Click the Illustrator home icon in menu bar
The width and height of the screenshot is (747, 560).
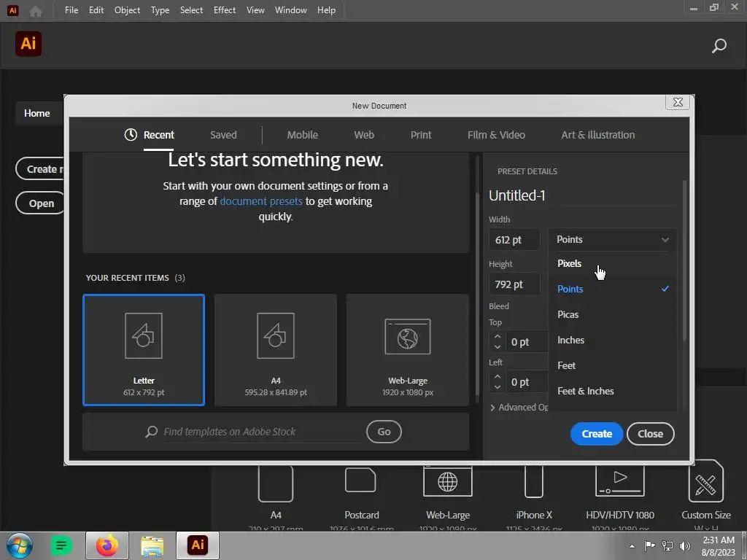tap(36, 10)
